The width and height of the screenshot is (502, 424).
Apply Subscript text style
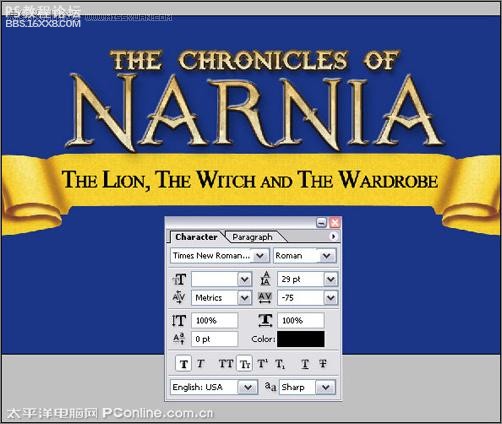tap(280, 364)
